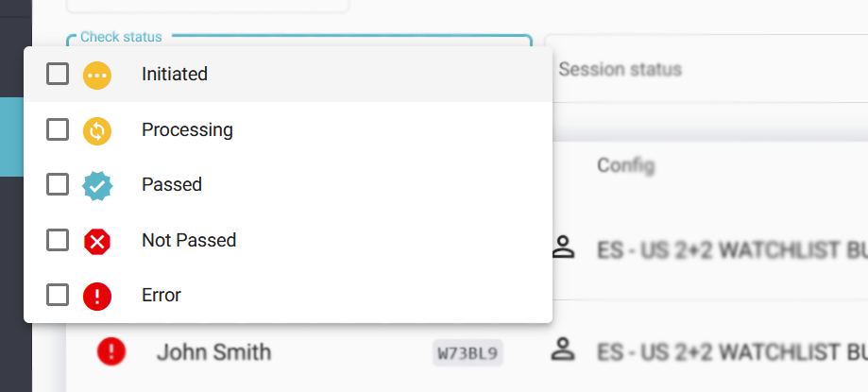
Task: Click John Smith's red error status icon
Action: click(x=111, y=352)
